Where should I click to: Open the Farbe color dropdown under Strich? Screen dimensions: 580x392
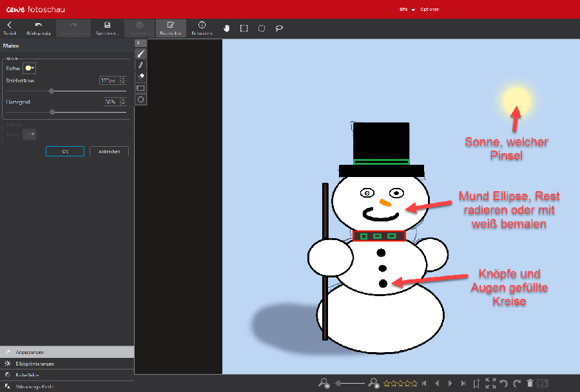click(x=30, y=68)
